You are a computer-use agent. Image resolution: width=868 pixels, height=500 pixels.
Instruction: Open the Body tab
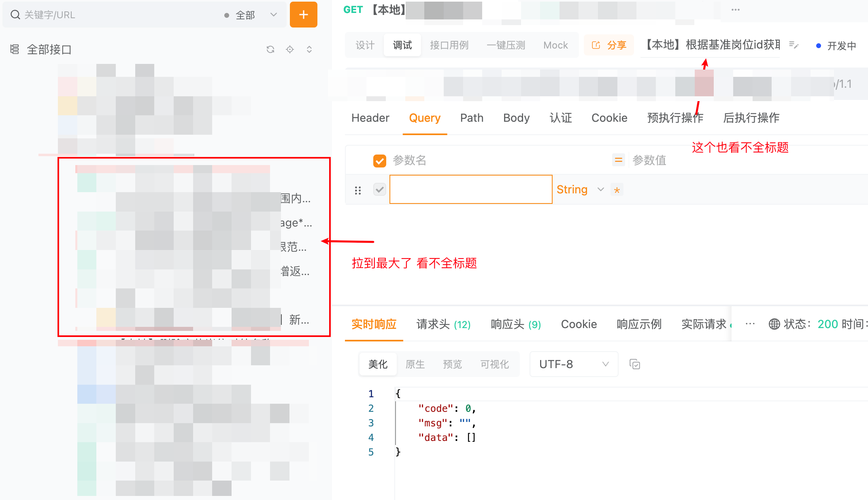tap(516, 118)
